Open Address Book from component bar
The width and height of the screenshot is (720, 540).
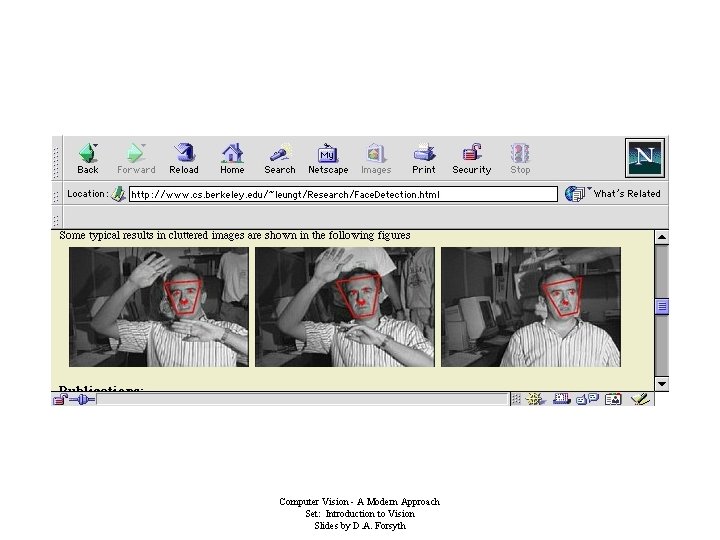click(613, 399)
